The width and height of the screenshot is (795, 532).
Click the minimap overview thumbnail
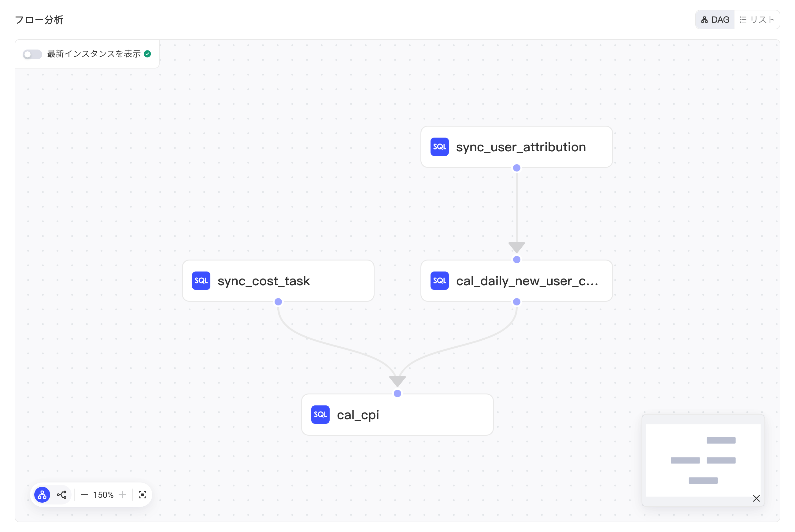pyautogui.click(x=703, y=460)
